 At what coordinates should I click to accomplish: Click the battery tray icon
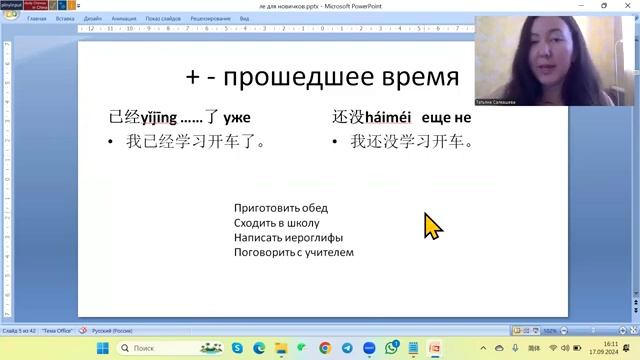pyautogui.click(x=577, y=348)
